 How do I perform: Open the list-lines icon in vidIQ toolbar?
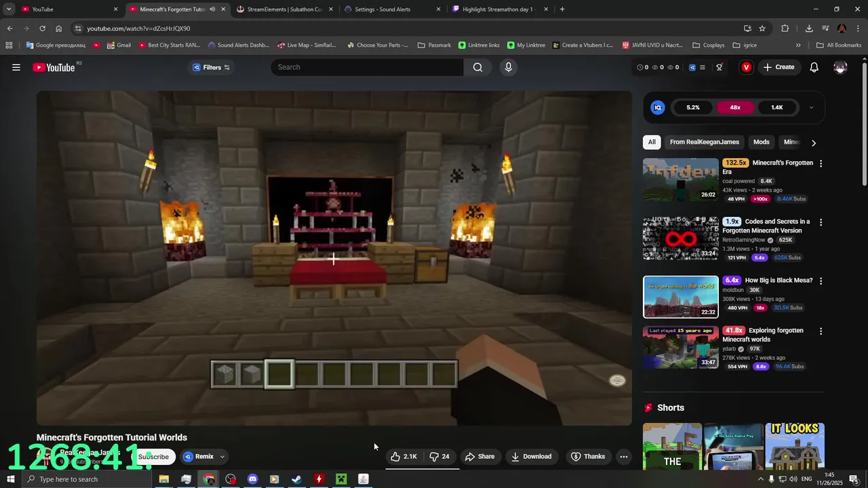point(703,67)
